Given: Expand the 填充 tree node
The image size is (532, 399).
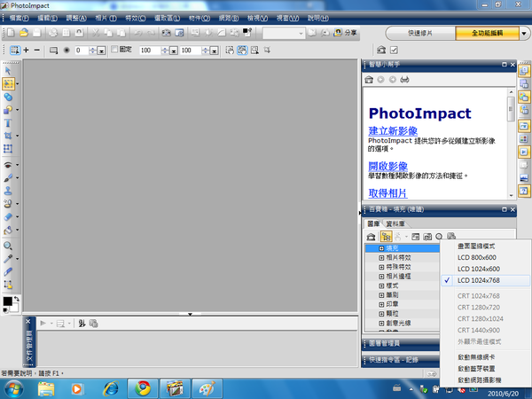Looking at the screenshot, I should click(x=381, y=248).
